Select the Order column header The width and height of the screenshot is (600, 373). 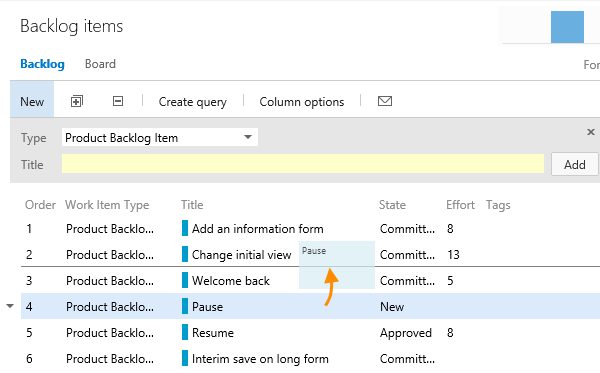40,205
